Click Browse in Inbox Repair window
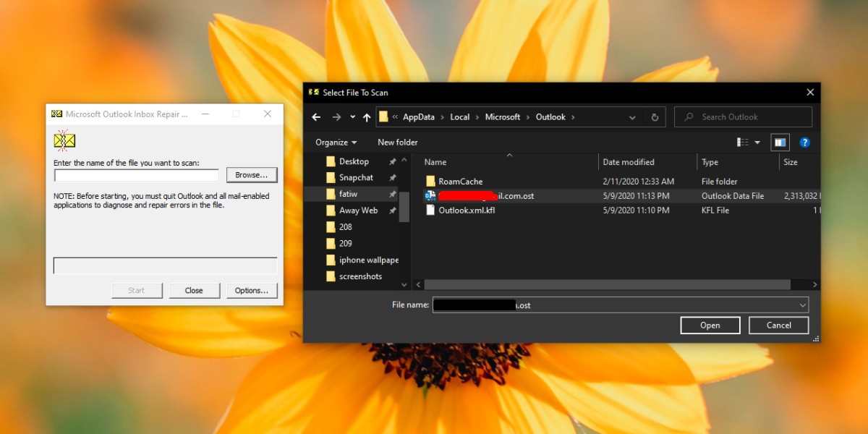The width and height of the screenshot is (868, 434). tap(252, 175)
